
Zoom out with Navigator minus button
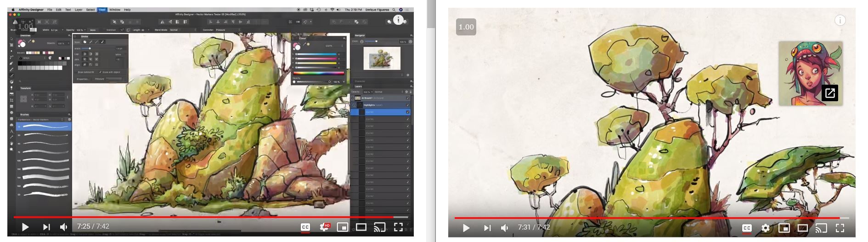[361, 41]
